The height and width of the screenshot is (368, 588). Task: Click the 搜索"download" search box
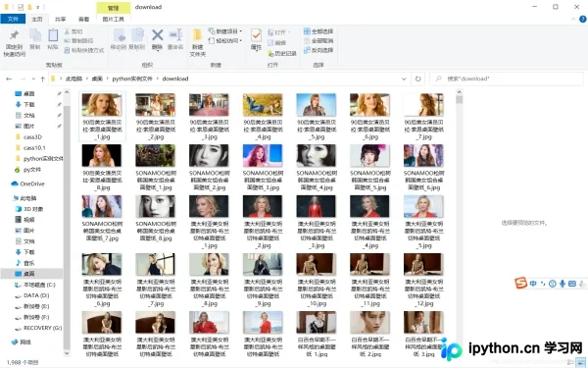507,79
